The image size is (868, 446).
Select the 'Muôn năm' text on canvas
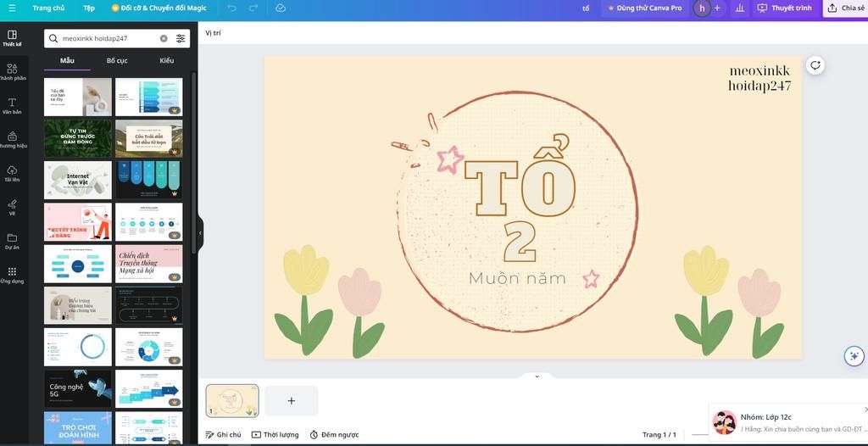pos(517,278)
